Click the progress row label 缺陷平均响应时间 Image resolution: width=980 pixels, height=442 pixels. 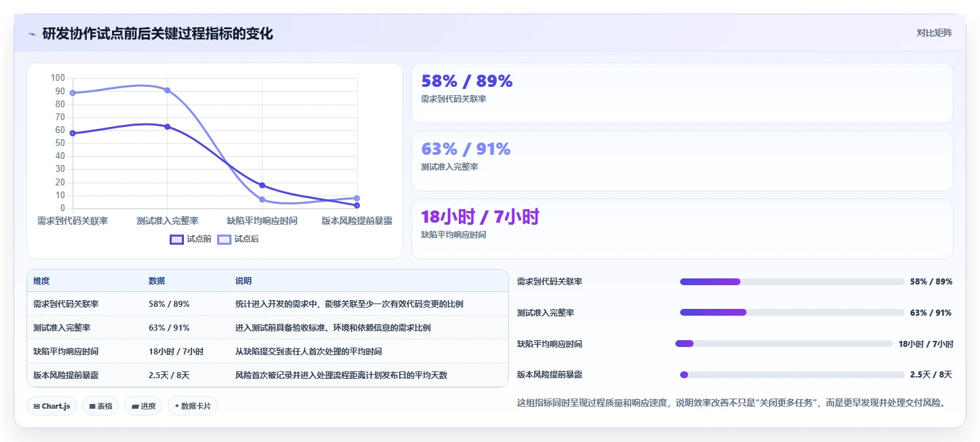coord(550,344)
